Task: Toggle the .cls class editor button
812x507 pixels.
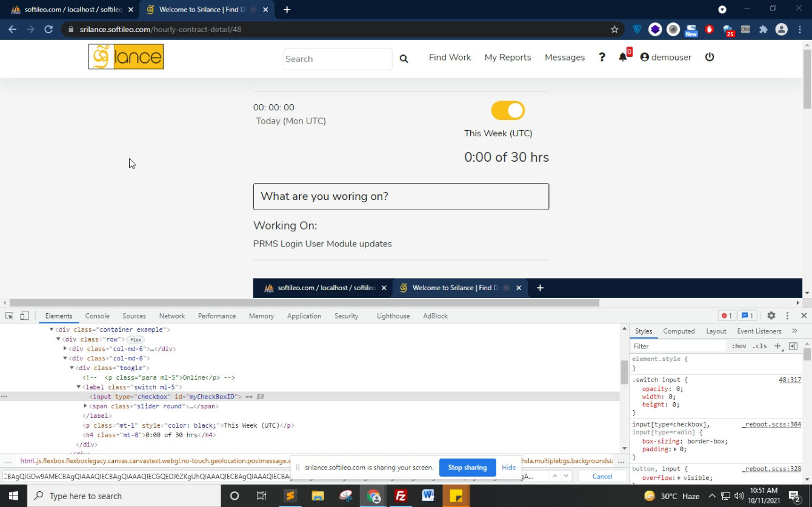Action: coord(759,346)
